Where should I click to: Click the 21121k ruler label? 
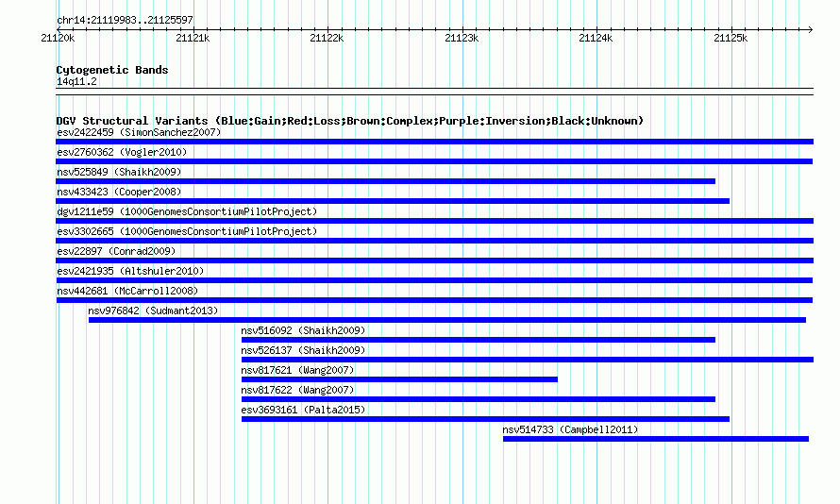point(193,38)
